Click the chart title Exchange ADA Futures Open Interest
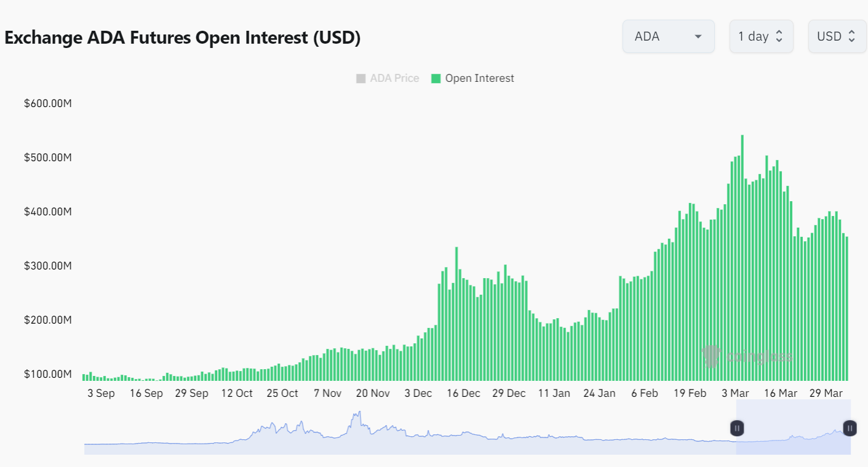 [x=183, y=38]
